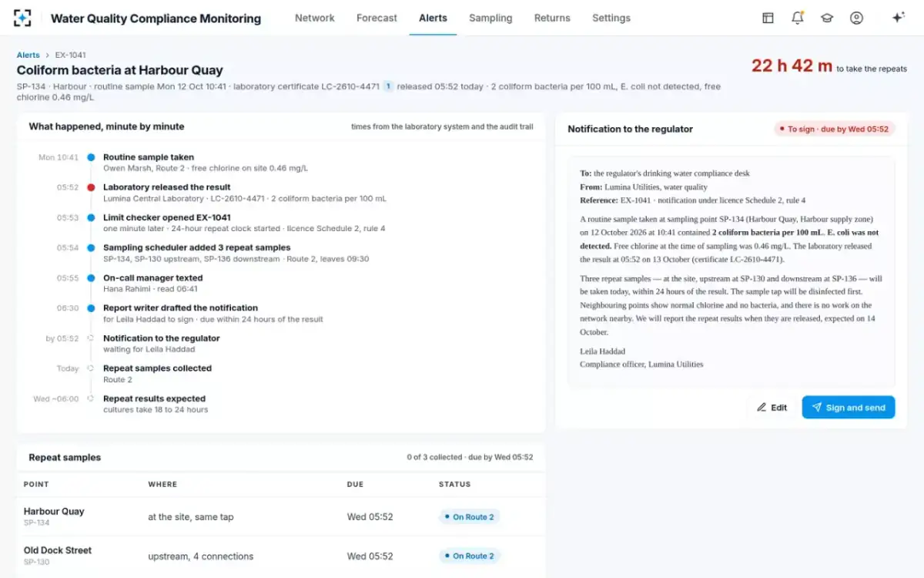Switch to the Forecast tab

pyautogui.click(x=377, y=18)
